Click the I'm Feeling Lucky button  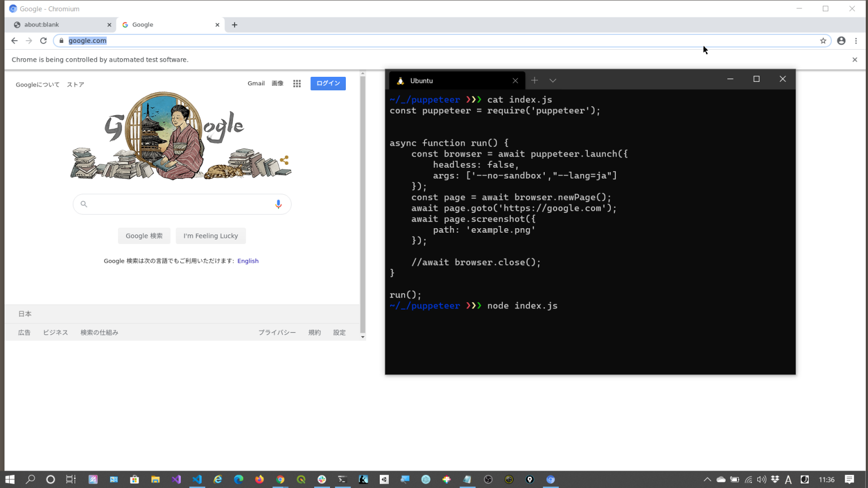click(210, 236)
